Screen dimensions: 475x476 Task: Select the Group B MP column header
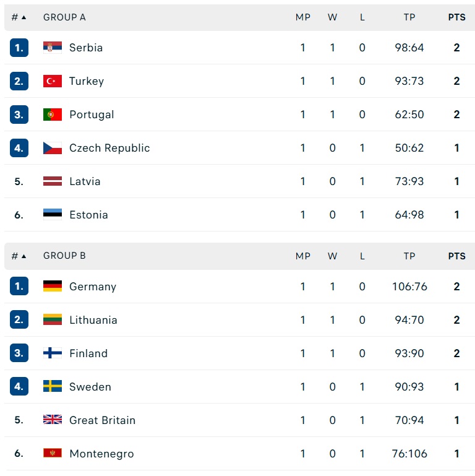point(302,256)
